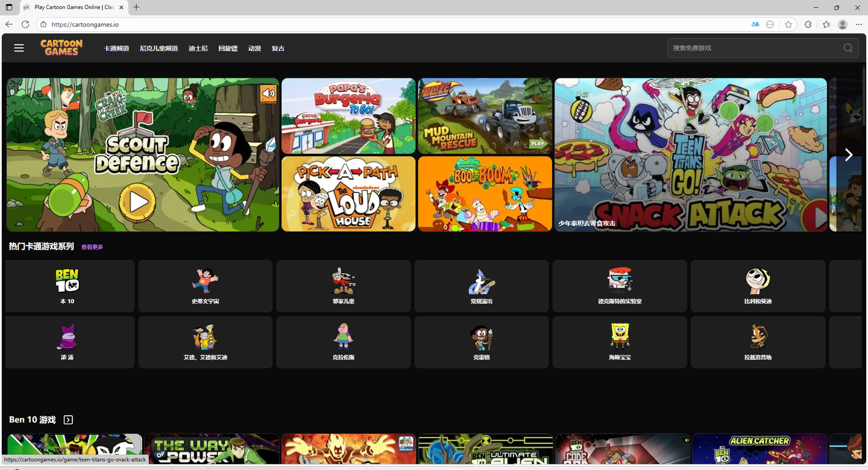Open the Boo or Boom game thumbnail
The width and height of the screenshot is (868, 470).
click(485, 194)
